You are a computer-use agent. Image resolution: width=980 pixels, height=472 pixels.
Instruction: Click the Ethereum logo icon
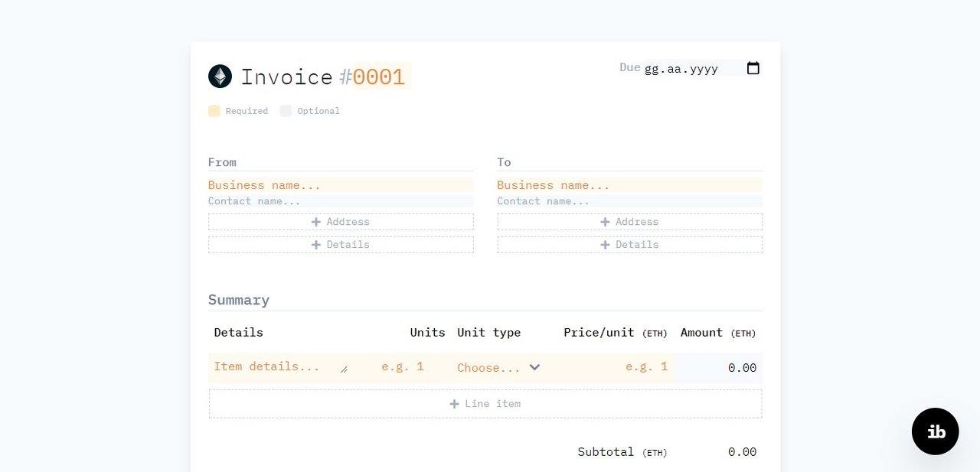pos(220,76)
